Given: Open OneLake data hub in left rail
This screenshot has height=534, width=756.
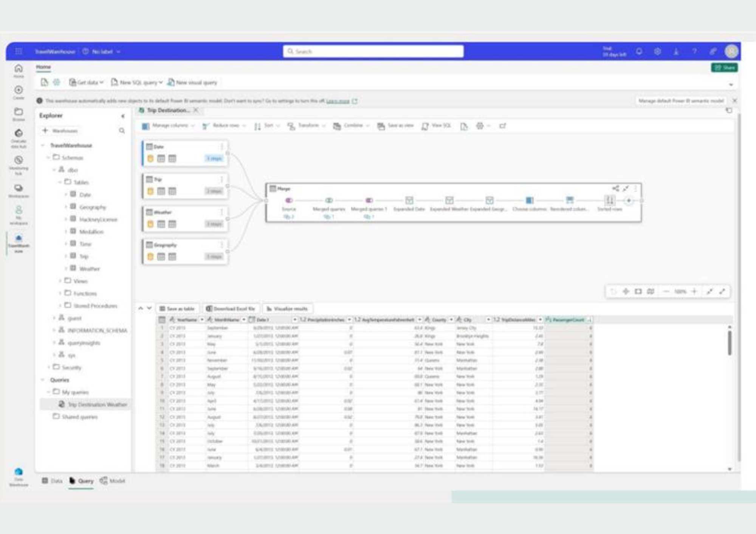Looking at the screenshot, I should coord(19,138).
